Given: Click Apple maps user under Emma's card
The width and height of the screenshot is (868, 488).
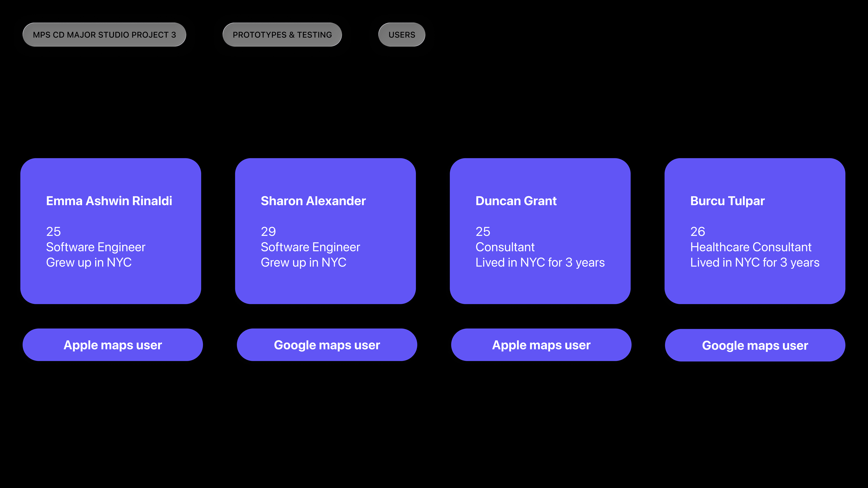Looking at the screenshot, I should click(113, 345).
